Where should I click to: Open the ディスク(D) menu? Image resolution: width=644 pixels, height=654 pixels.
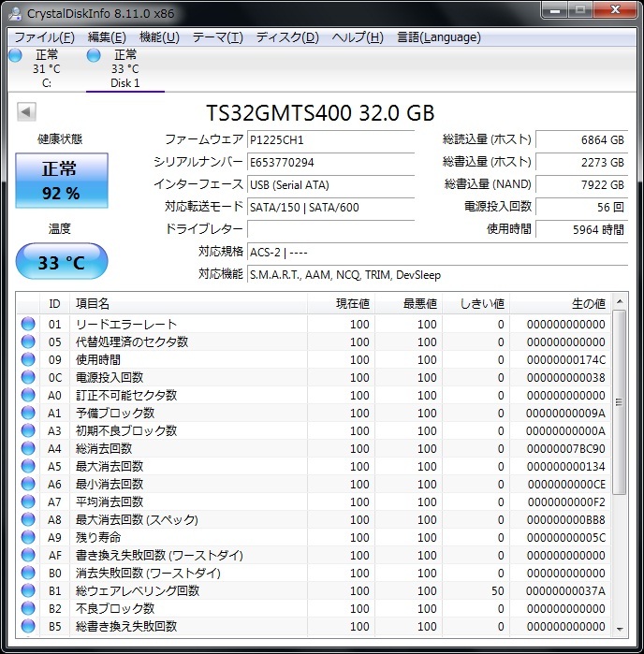pos(286,37)
